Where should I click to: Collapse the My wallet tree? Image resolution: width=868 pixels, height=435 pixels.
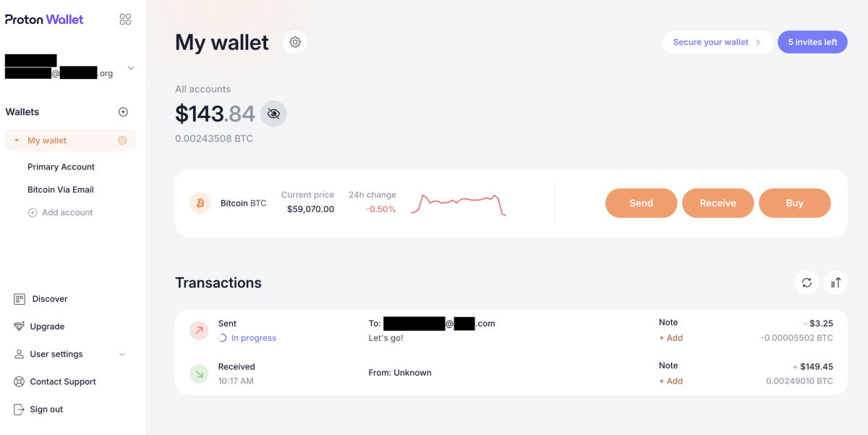pyautogui.click(x=17, y=140)
